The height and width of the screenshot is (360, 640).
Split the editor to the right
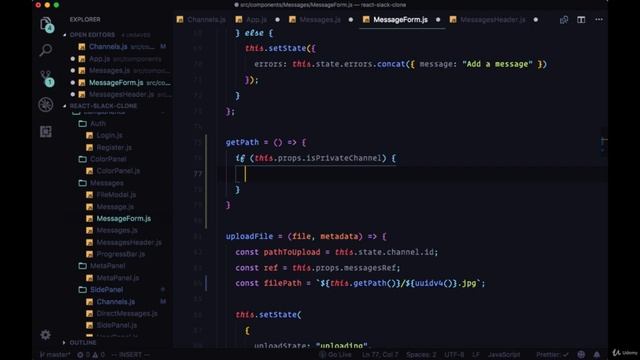pyautogui.click(x=581, y=20)
